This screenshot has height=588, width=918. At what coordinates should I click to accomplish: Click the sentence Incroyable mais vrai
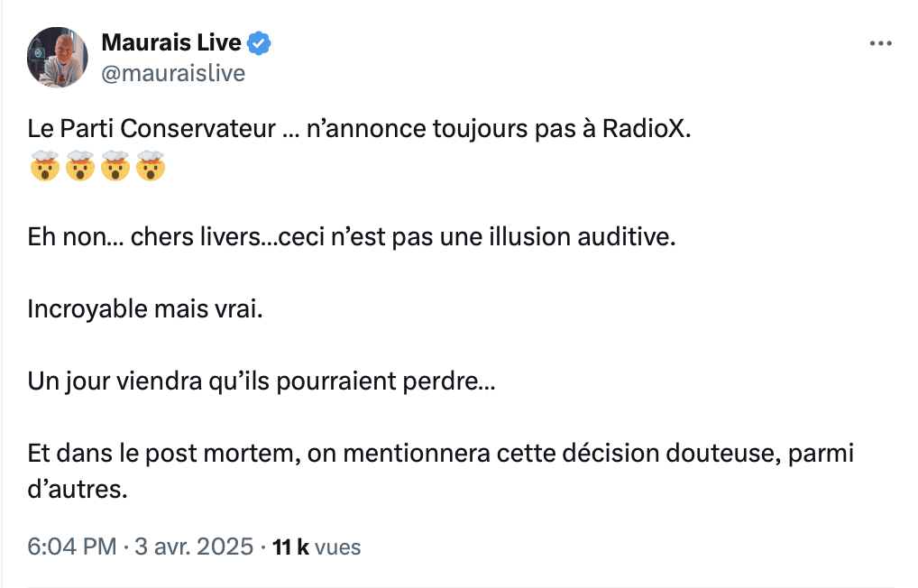[145, 309]
